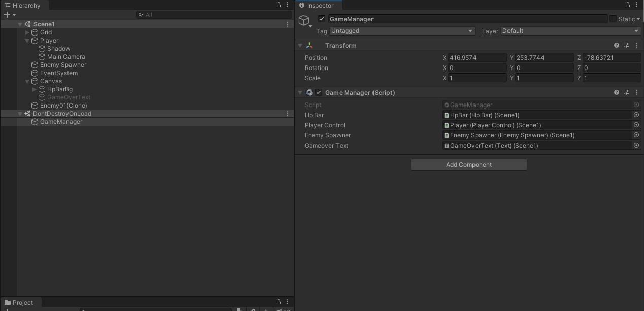Click object picker circle for Script field
The width and height of the screenshot is (644, 311).
pyautogui.click(x=636, y=105)
